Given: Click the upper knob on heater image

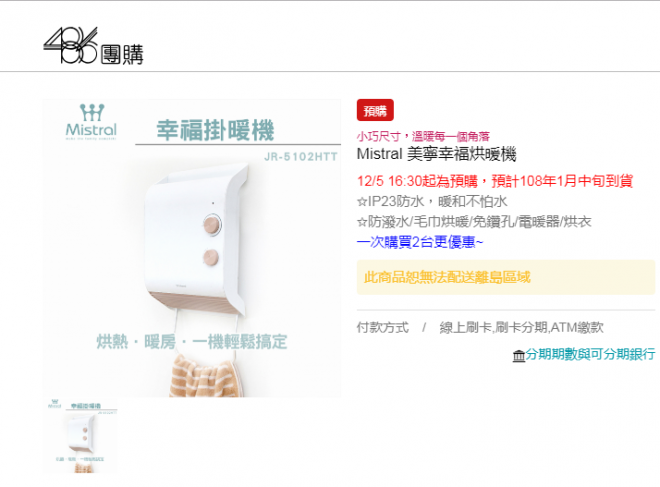Looking at the screenshot, I should (x=212, y=224).
